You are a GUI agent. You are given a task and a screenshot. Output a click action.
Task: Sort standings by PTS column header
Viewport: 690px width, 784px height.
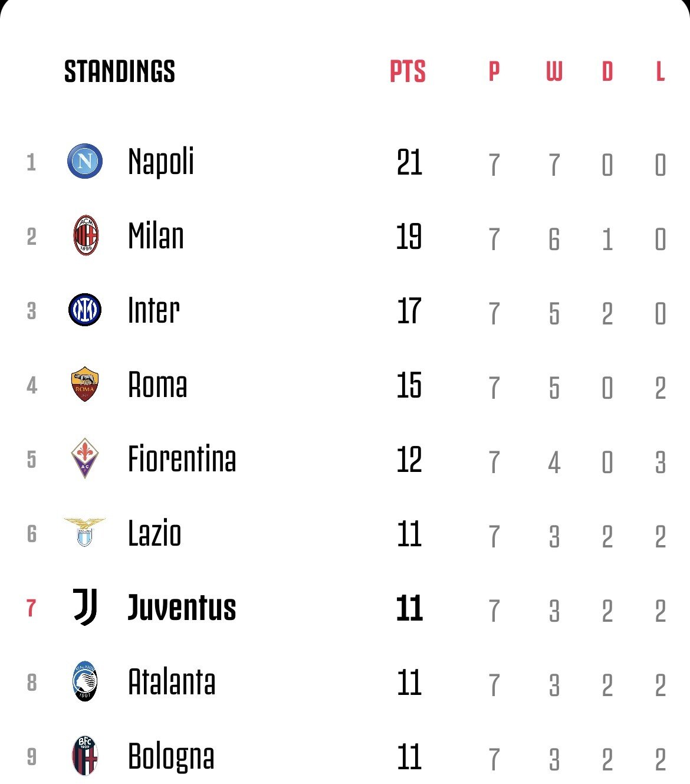(408, 71)
